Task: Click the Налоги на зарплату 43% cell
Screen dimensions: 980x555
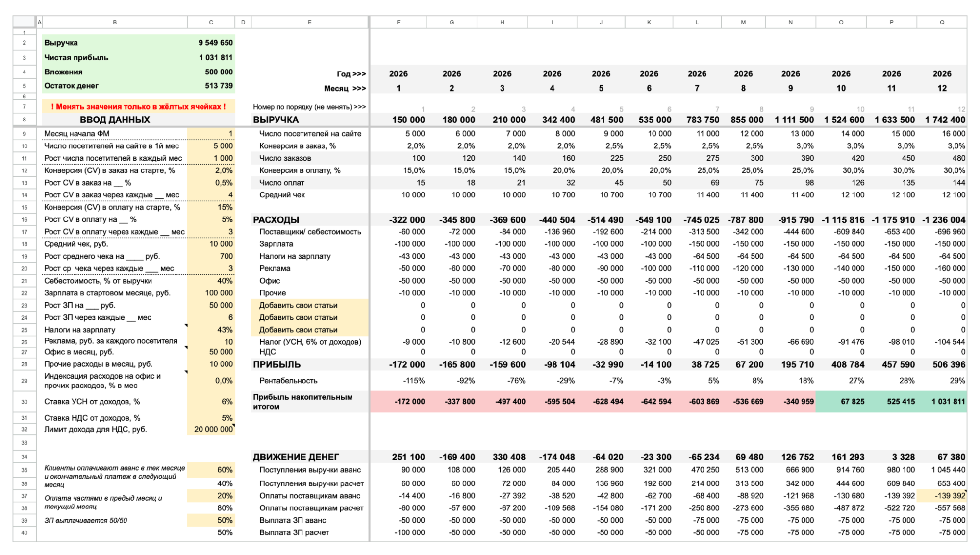Action: click(211, 330)
